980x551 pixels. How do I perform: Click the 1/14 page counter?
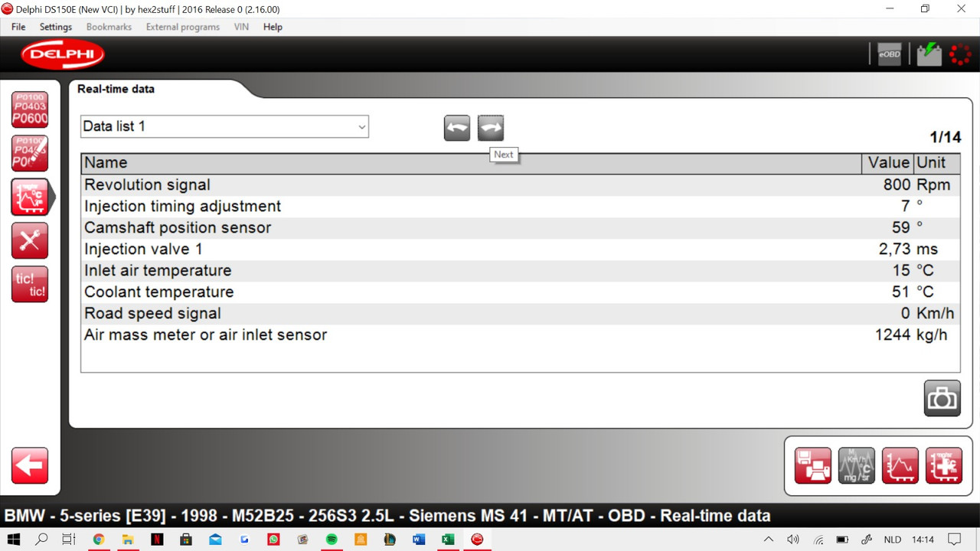point(946,138)
